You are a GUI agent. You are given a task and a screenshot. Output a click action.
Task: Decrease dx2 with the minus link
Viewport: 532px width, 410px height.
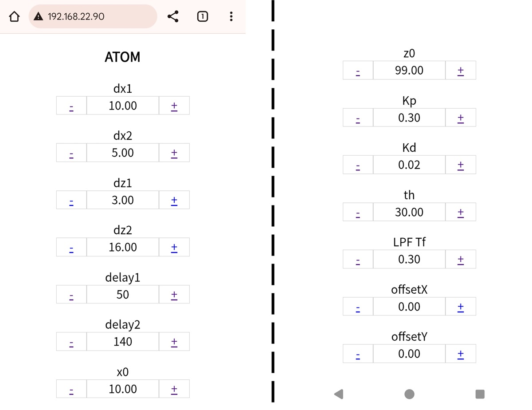tap(71, 154)
